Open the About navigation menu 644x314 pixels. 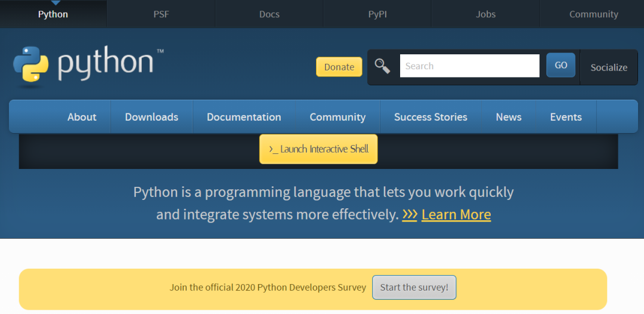[x=82, y=117]
